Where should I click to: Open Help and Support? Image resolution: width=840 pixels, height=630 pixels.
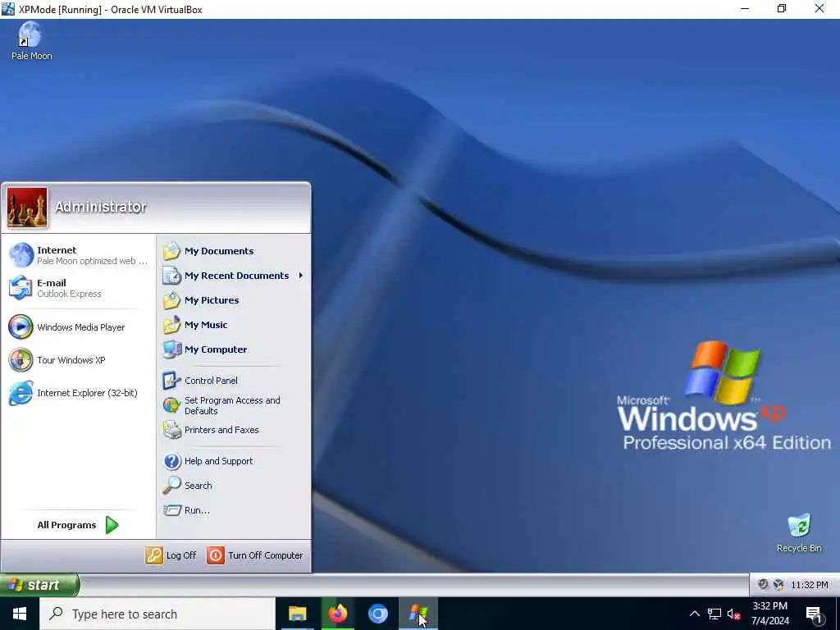pyautogui.click(x=234, y=461)
